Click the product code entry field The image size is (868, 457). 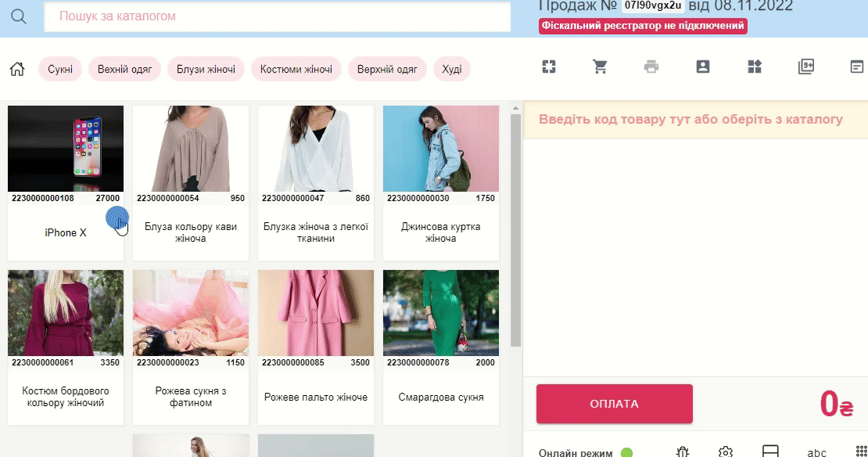click(x=695, y=120)
